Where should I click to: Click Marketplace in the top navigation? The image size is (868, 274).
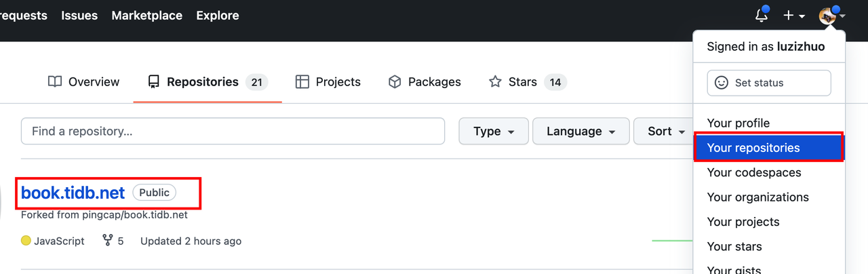[146, 16]
